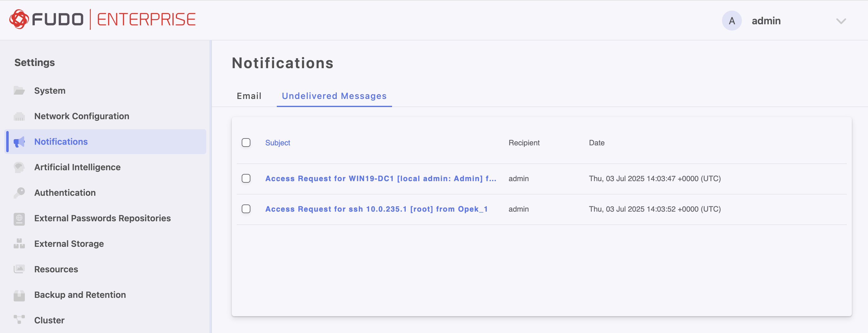The height and width of the screenshot is (333, 868).
Task: Click the Notifications megaphone icon
Action: click(19, 142)
